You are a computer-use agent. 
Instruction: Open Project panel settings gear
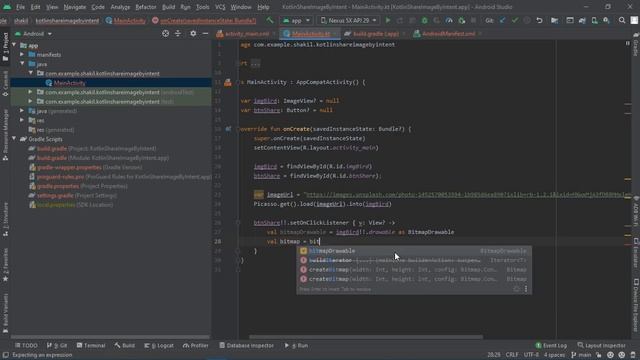[193, 33]
